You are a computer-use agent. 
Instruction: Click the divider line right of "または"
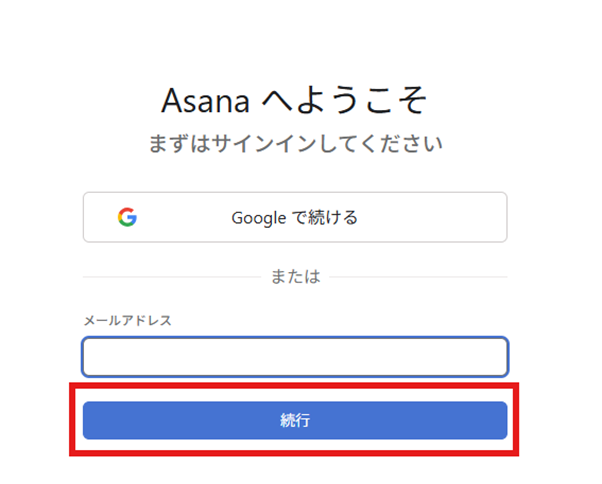[x=420, y=277]
